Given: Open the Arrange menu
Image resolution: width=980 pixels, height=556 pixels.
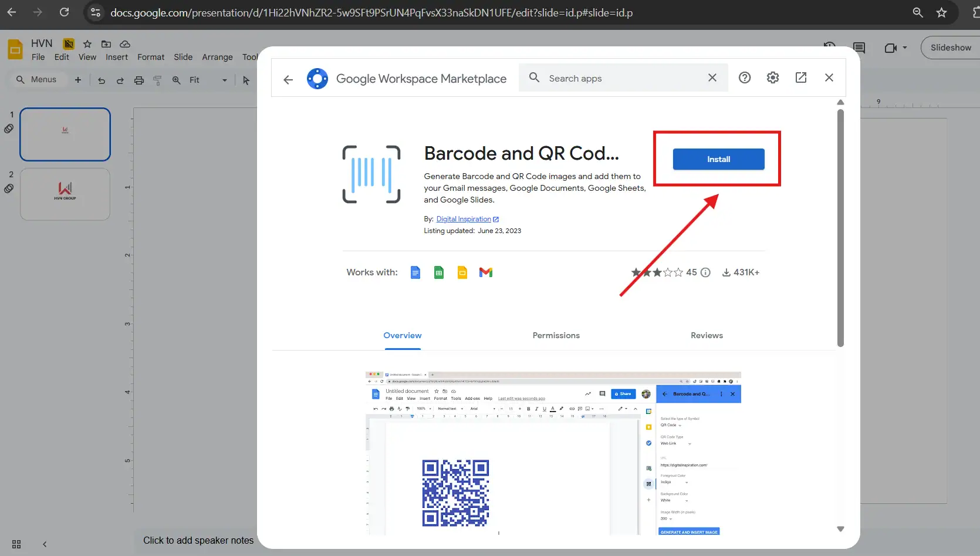Looking at the screenshot, I should click(217, 57).
